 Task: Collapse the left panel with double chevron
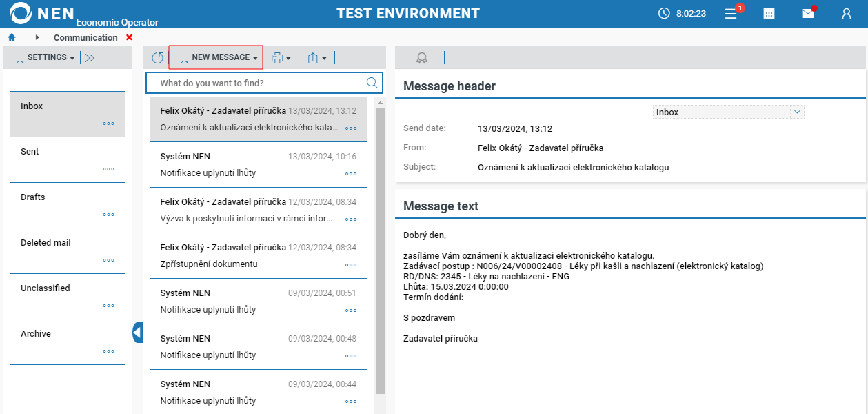click(x=90, y=57)
